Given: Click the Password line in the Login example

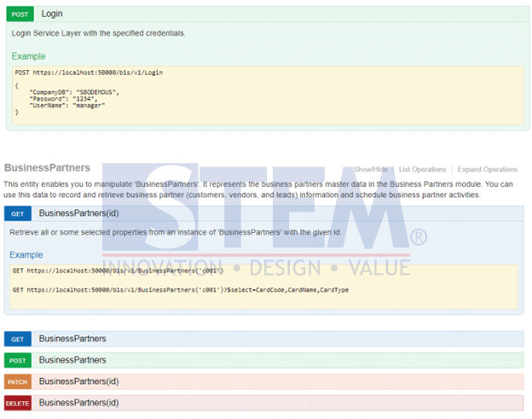Looking at the screenshot, I should [63, 99].
